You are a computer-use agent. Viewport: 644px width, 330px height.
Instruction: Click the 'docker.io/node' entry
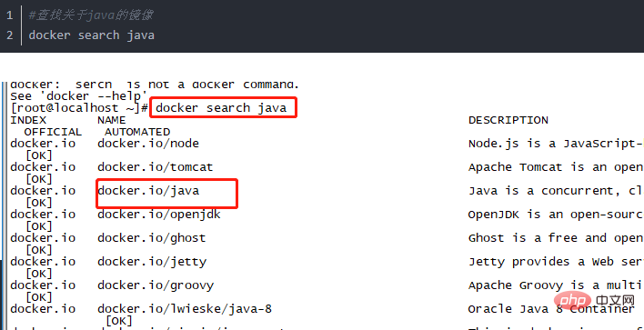tap(148, 144)
